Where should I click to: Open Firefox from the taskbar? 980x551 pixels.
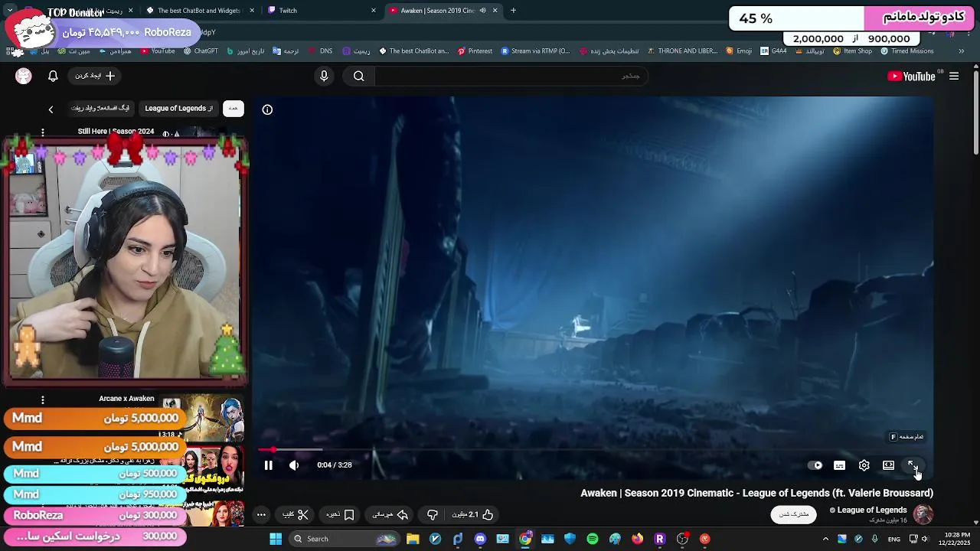(x=638, y=539)
